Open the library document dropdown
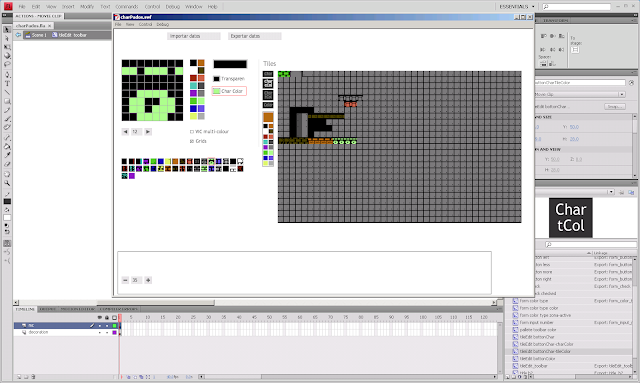The height and width of the screenshot is (383, 640). [611, 192]
